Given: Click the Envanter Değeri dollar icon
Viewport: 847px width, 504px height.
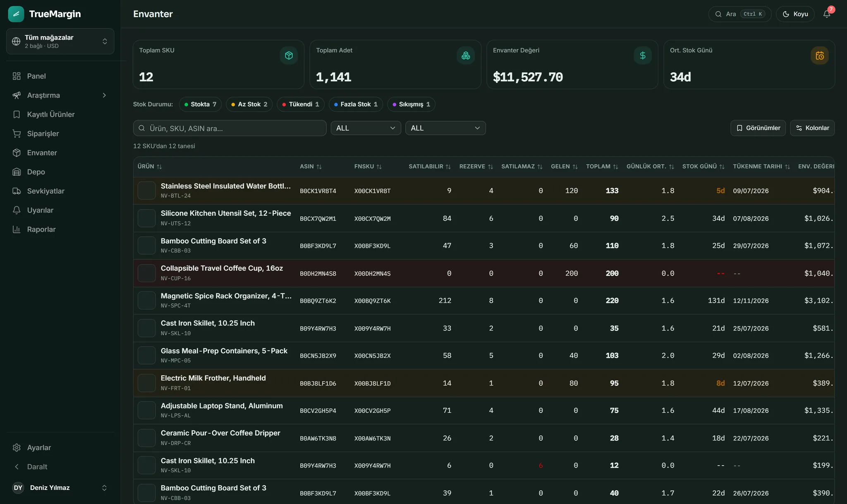Looking at the screenshot, I should point(643,55).
